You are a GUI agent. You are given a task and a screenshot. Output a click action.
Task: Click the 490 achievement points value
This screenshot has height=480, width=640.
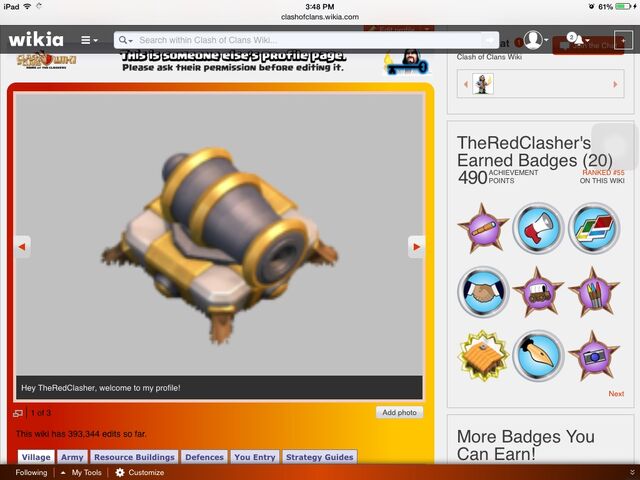point(472,177)
